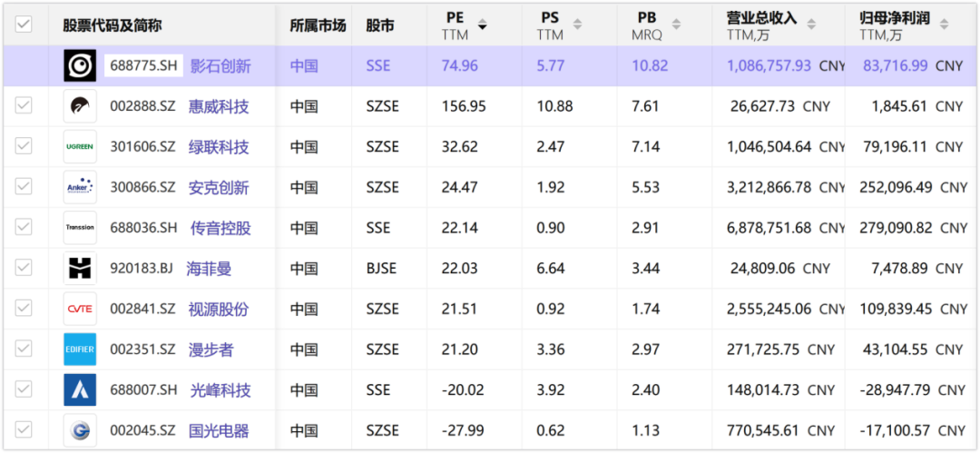This screenshot has width=980, height=453.
Task: Toggle the select-all checkbox in header
Action: pos(24,25)
